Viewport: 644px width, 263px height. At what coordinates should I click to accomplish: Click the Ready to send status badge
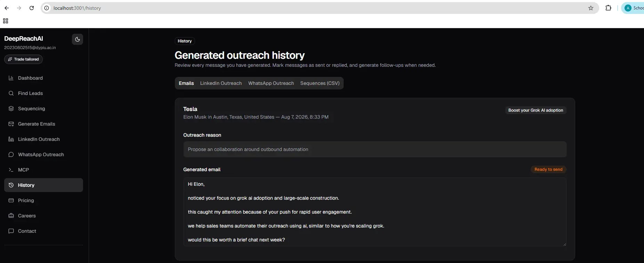coord(548,169)
